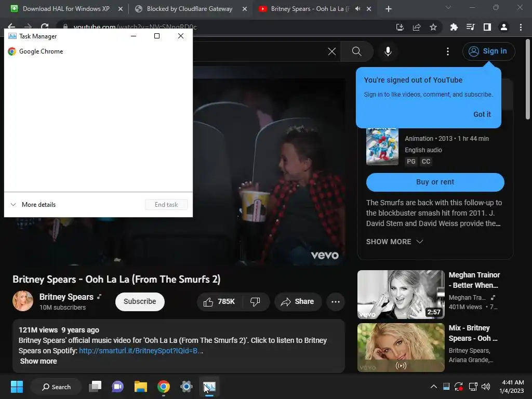Open the volume icon in system tray
Viewport: 532px width, 399px height.
click(x=486, y=387)
